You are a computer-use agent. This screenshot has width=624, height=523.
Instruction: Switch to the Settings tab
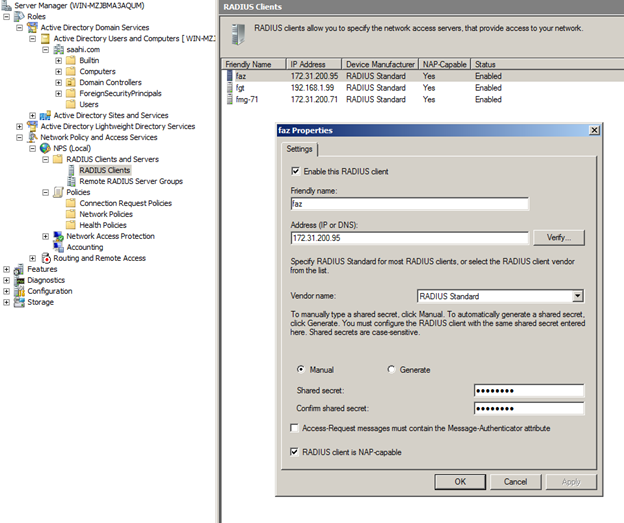299,150
